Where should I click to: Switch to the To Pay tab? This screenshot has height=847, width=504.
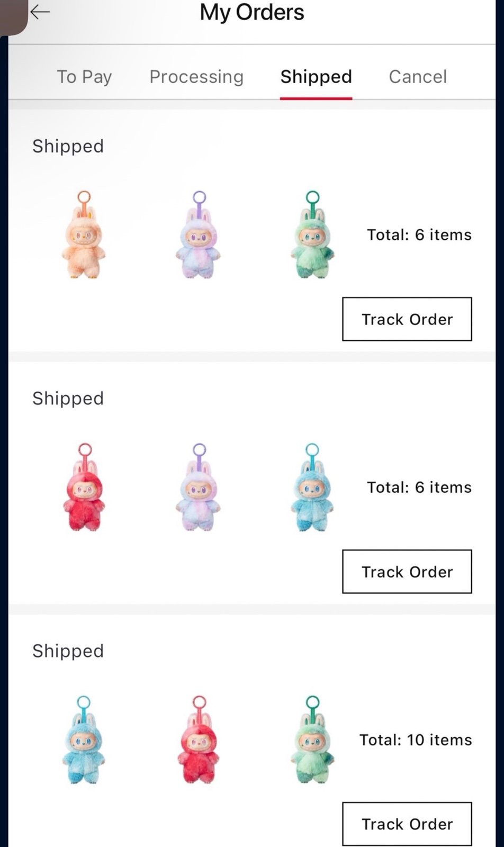click(84, 77)
